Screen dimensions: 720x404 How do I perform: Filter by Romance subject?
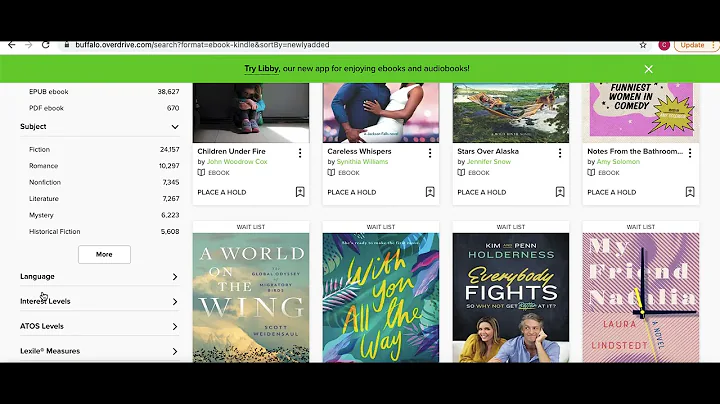(44, 166)
